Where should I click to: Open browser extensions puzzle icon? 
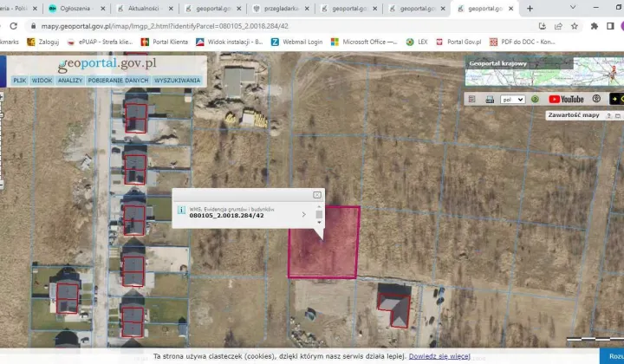[595, 26]
